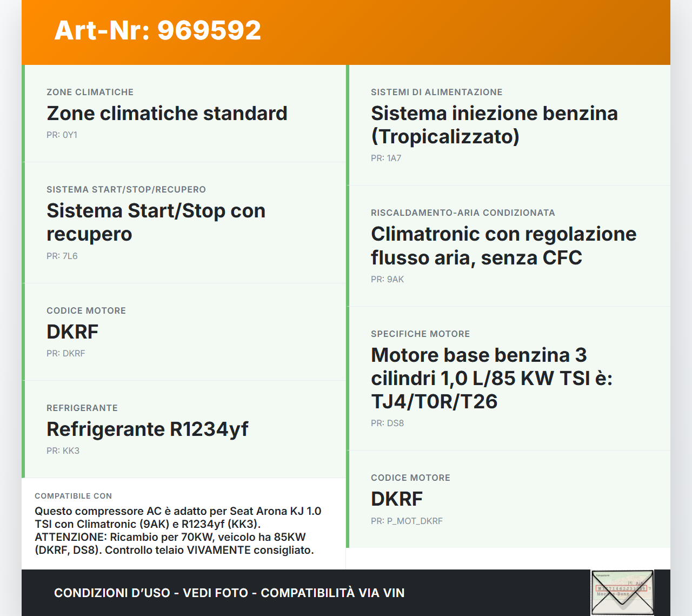
Task: Select the PR: 0Y1 code label
Action: click(x=62, y=134)
